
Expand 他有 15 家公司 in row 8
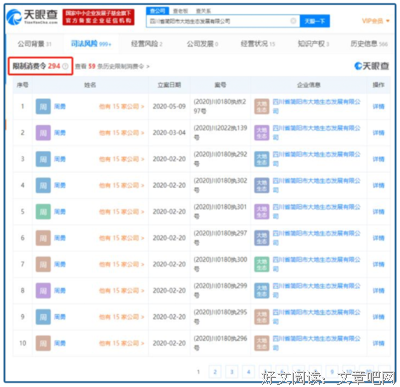pos(122,291)
